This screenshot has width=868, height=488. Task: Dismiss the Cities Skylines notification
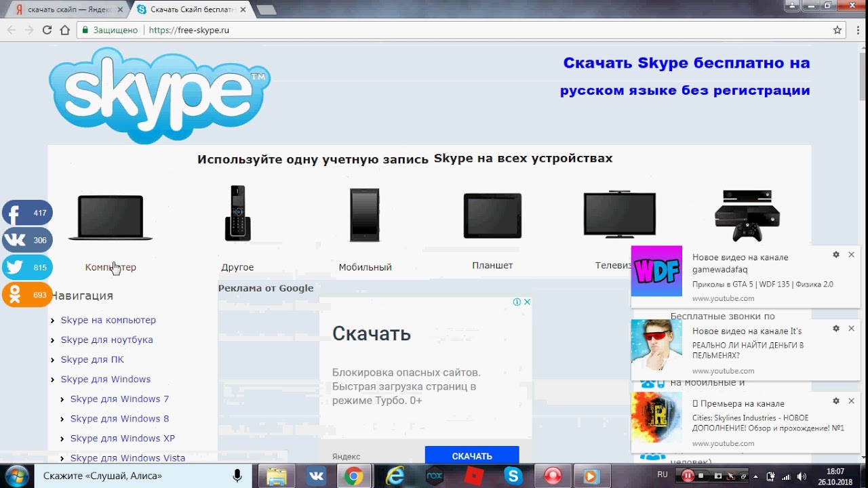tap(852, 401)
